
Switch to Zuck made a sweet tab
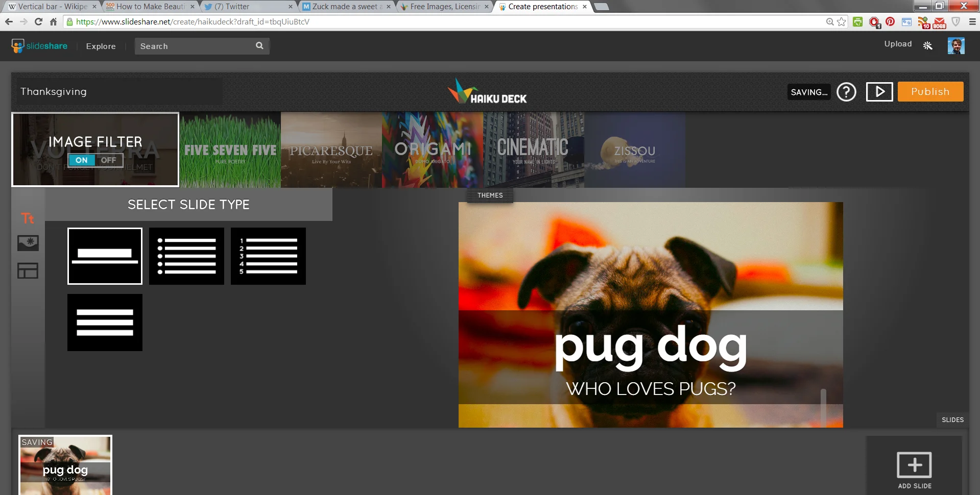pos(346,7)
